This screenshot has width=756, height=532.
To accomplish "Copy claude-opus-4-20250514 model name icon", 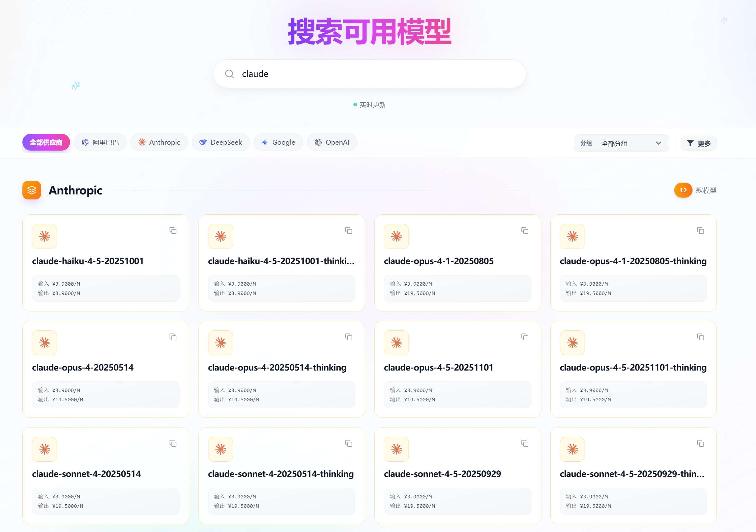I will (173, 337).
